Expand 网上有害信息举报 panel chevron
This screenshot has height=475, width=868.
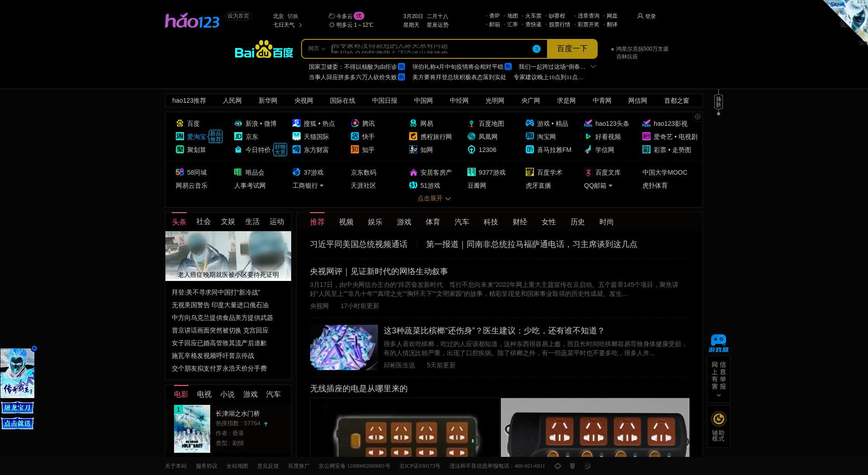coord(719,395)
